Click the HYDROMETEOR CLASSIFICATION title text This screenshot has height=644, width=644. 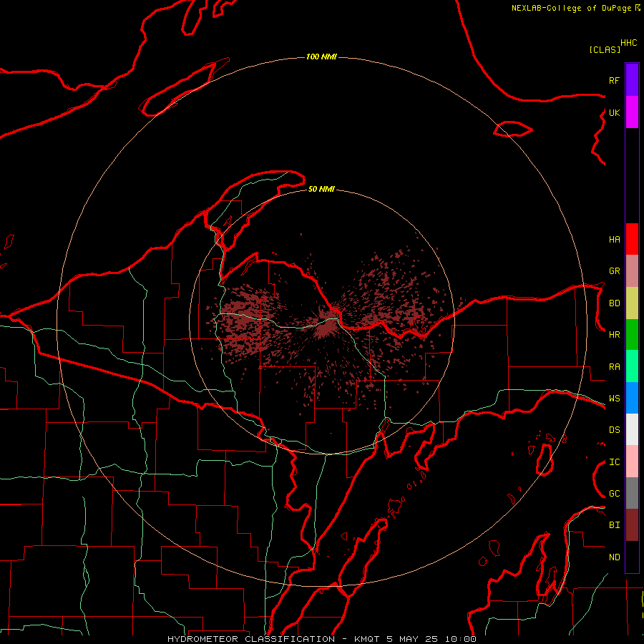coord(251,639)
